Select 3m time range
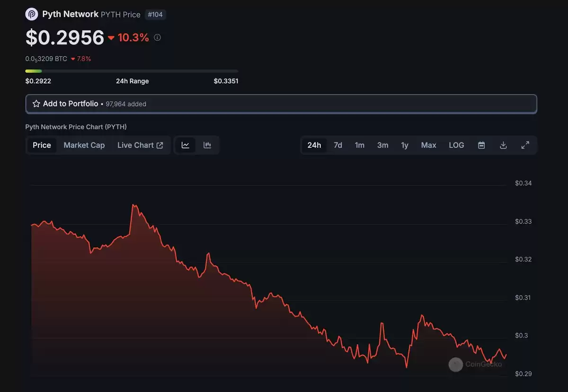The height and width of the screenshot is (392, 568). click(383, 145)
